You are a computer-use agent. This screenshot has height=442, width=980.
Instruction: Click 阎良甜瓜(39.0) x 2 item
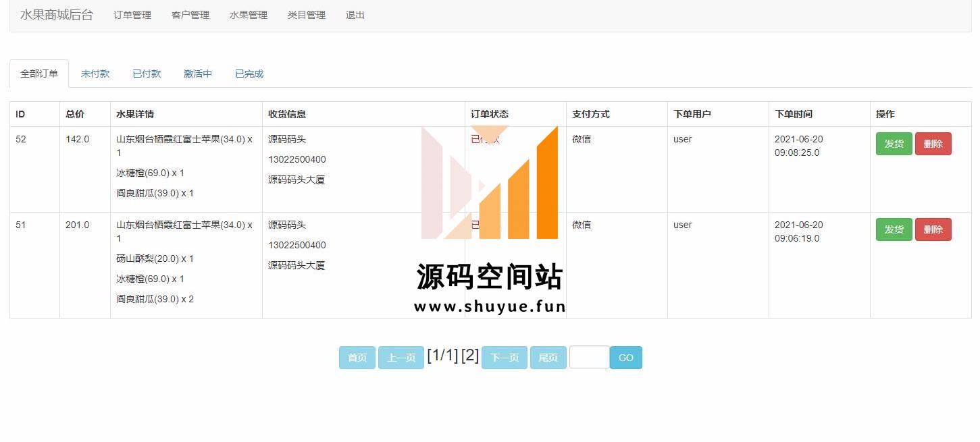[155, 299]
